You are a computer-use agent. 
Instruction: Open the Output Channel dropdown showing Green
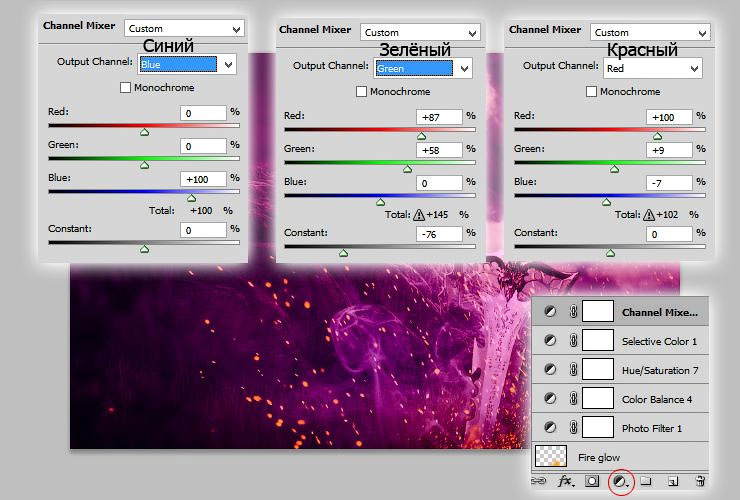[423, 68]
